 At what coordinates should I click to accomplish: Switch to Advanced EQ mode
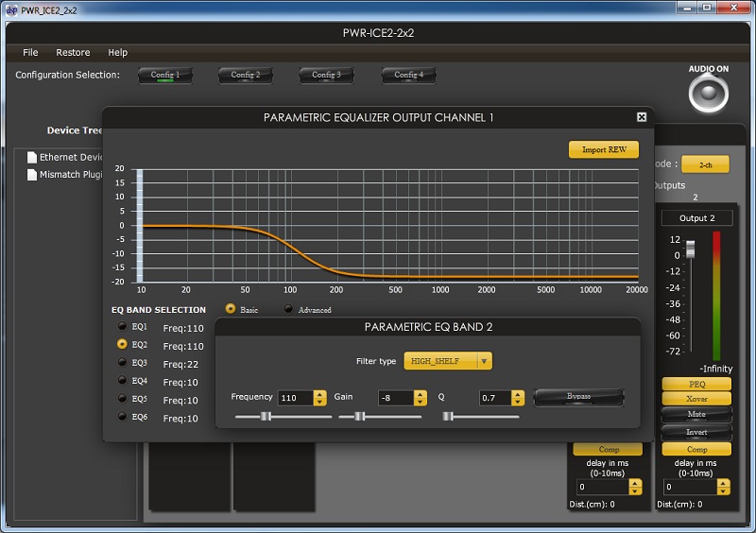(x=288, y=310)
